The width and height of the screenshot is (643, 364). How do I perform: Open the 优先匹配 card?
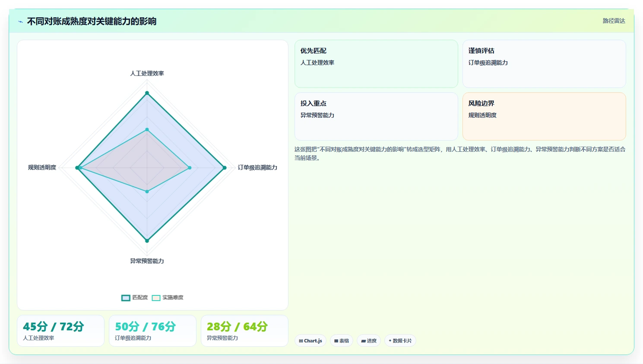point(376,64)
